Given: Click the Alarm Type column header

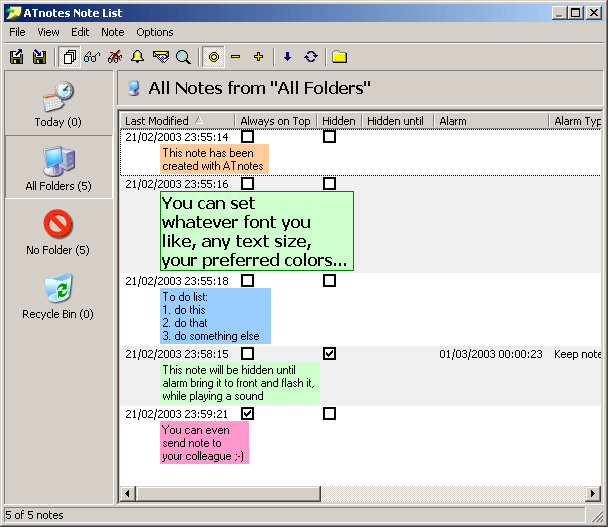Looking at the screenshot, I should point(575,121).
